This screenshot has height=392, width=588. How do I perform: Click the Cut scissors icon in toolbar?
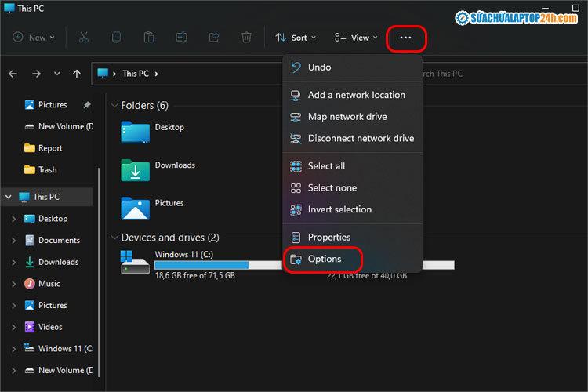pos(83,37)
